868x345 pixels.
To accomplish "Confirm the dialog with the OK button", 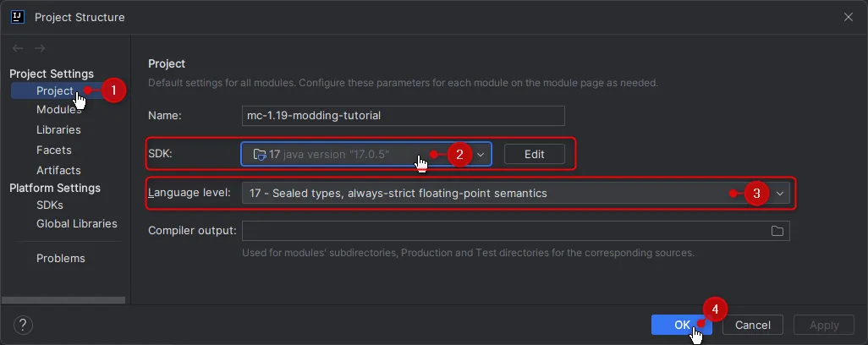I will 681,325.
